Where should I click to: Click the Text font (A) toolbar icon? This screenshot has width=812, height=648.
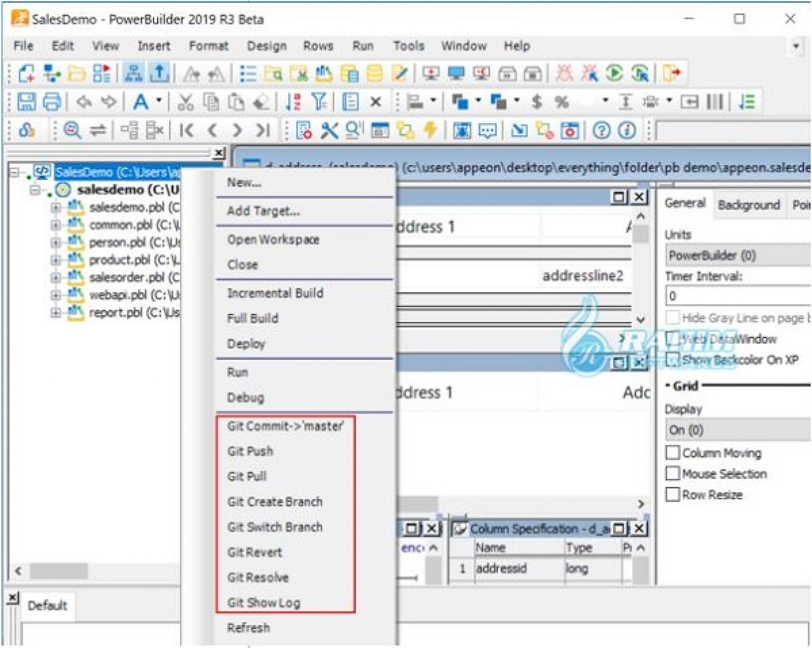tap(140, 102)
